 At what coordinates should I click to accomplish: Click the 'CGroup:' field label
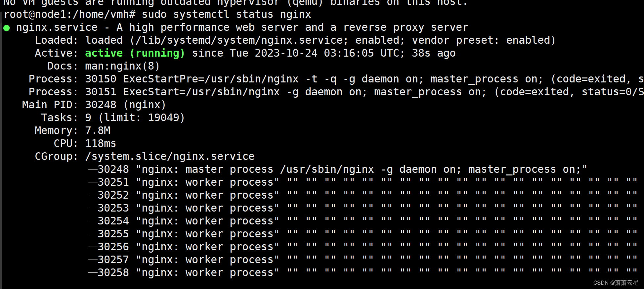pyautogui.click(x=56, y=157)
